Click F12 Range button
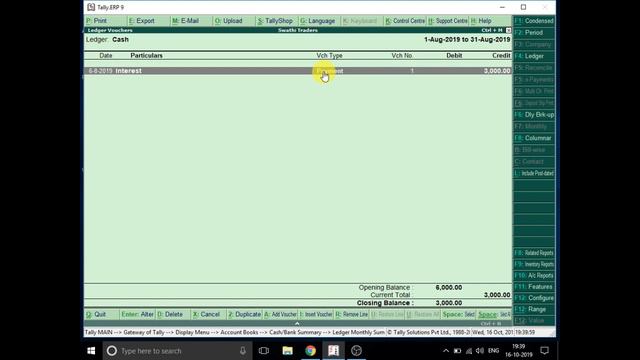This screenshot has height=360, width=640. tap(534, 309)
